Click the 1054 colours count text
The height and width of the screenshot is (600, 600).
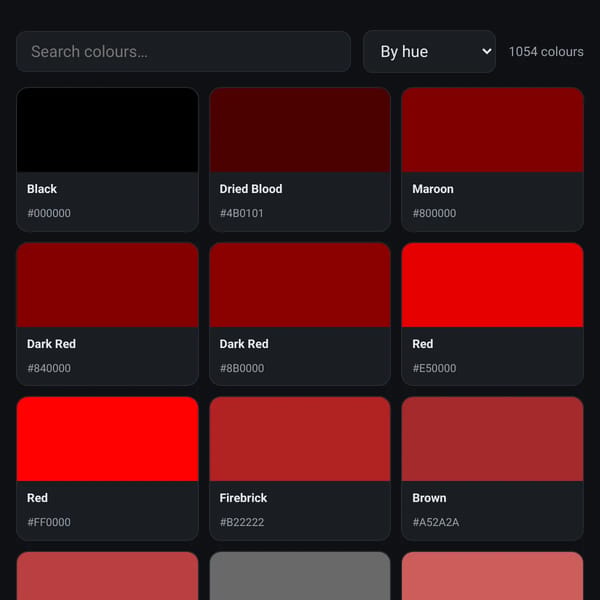click(546, 52)
